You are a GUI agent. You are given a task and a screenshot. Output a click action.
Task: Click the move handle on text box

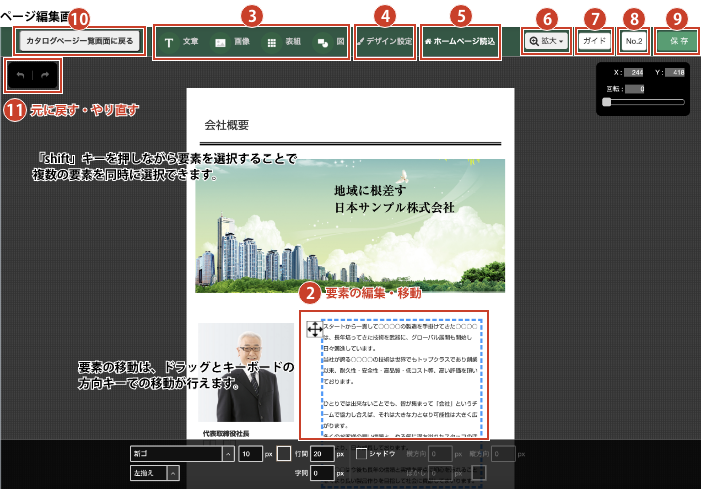313,328
